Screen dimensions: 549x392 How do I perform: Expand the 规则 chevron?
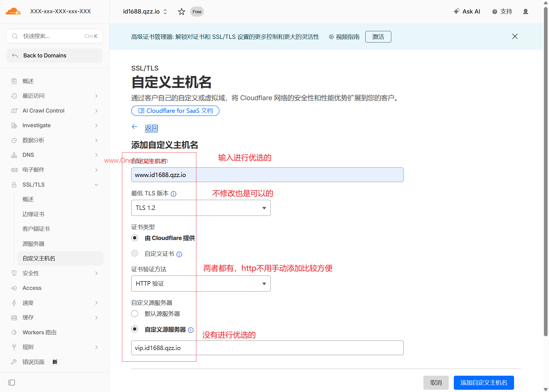[x=96, y=347]
